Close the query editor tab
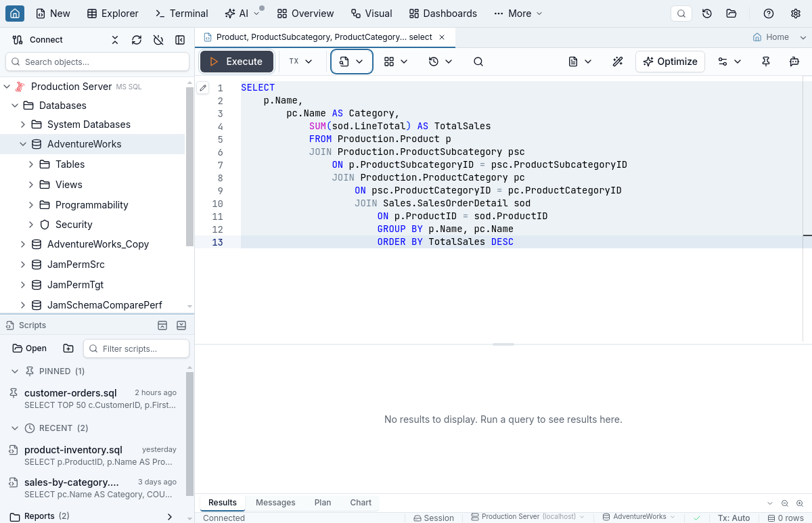 click(442, 37)
